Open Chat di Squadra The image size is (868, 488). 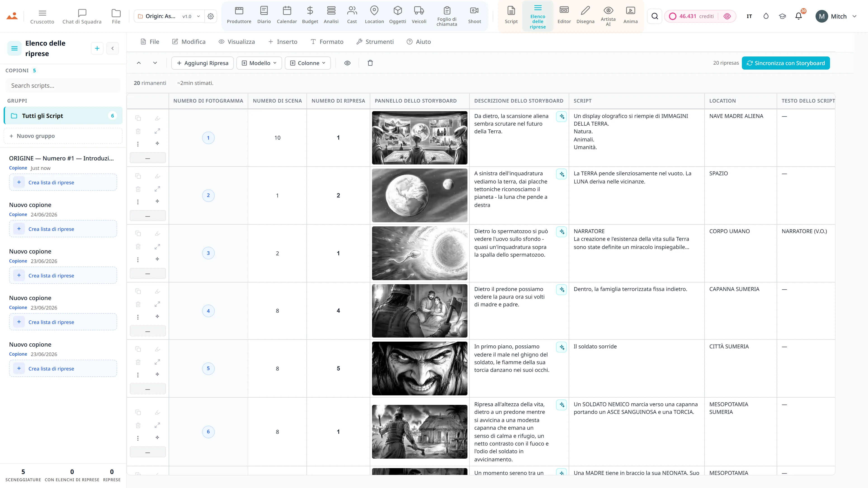coord(82,16)
